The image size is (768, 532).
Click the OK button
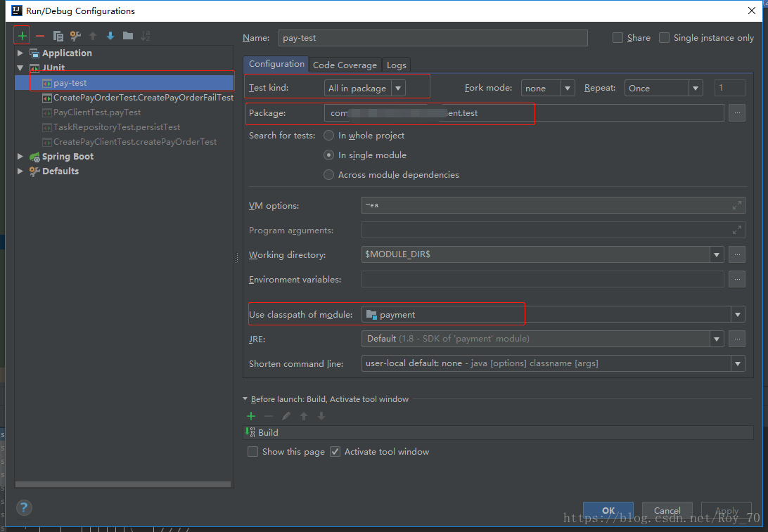click(x=608, y=510)
